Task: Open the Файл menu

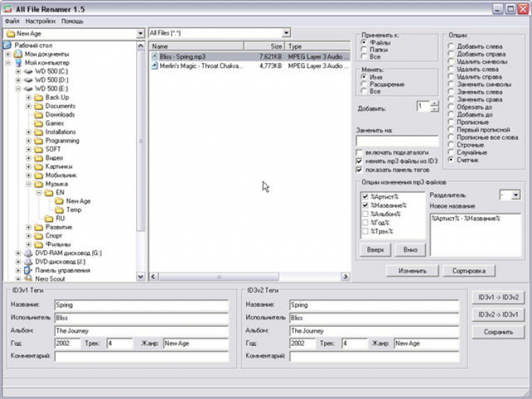Action: [x=12, y=21]
